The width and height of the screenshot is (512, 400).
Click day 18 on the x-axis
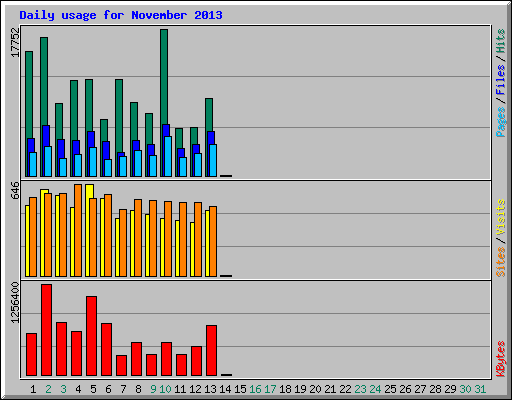pyautogui.click(x=285, y=389)
